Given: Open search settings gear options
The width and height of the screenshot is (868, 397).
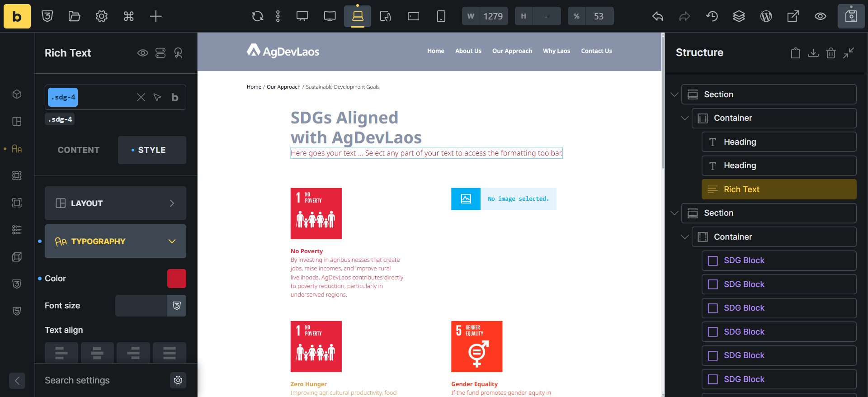Looking at the screenshot, I should coord(178,380).
